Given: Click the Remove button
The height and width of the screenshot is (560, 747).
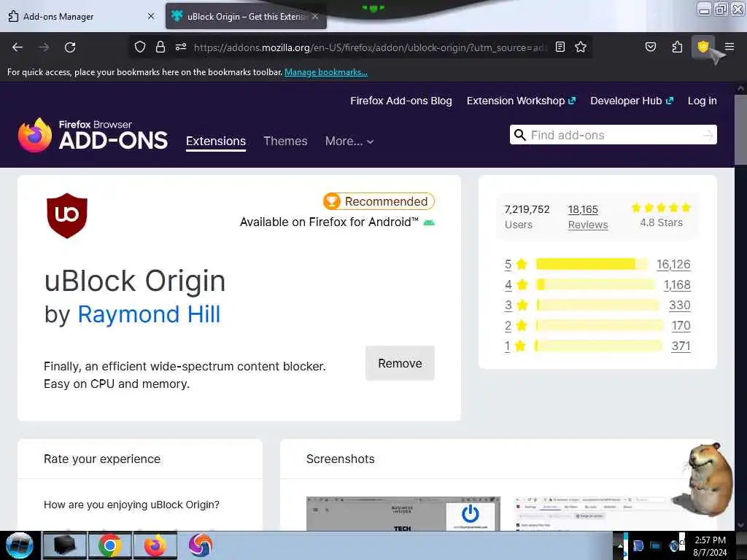Looking at the screenshot, I should point(400,363).
